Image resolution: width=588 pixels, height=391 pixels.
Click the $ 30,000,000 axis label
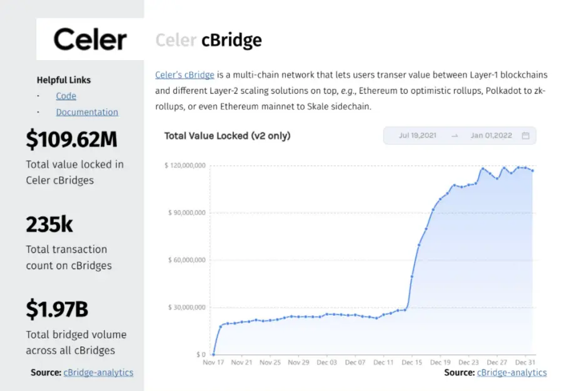[187, 307]
